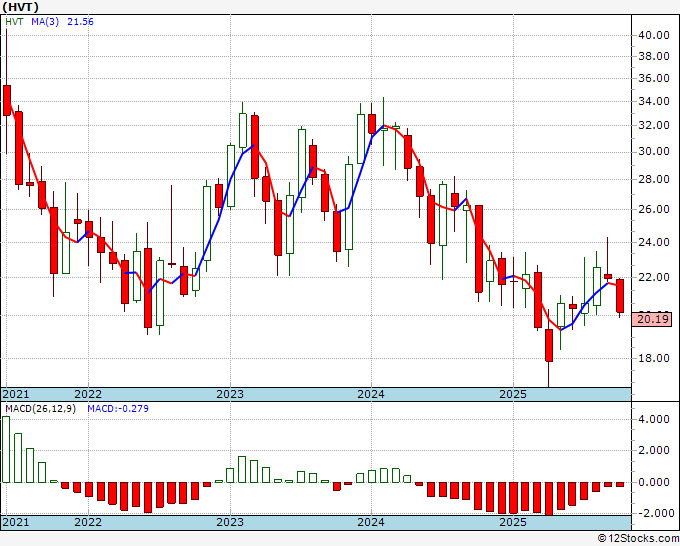Click the tallest green MACD bar at 2021
The width and height of the screenshot is (680, 546).
[x=6, y=449]
